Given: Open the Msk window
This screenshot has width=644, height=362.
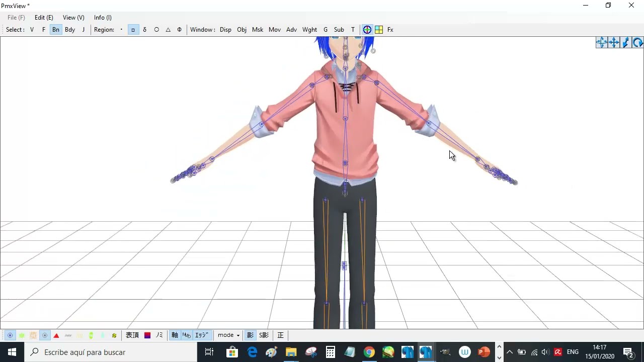Looking at the screenshot, I should pos(258,30).
